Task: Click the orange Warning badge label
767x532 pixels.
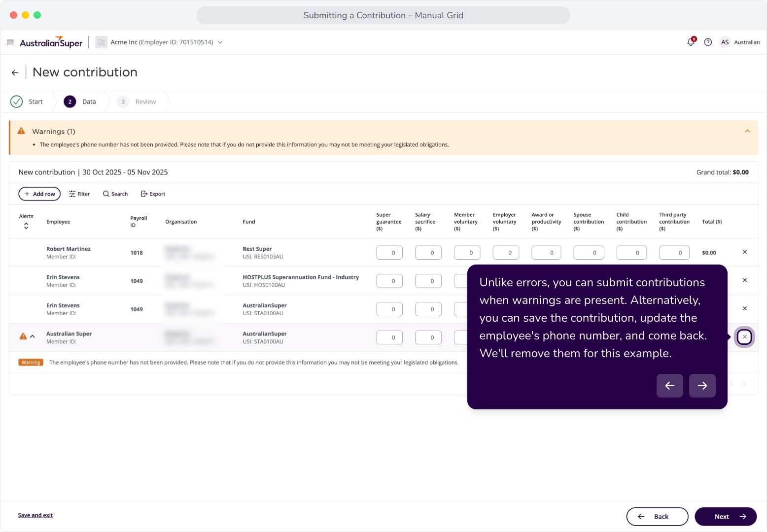Action: [x=31, y=363]
